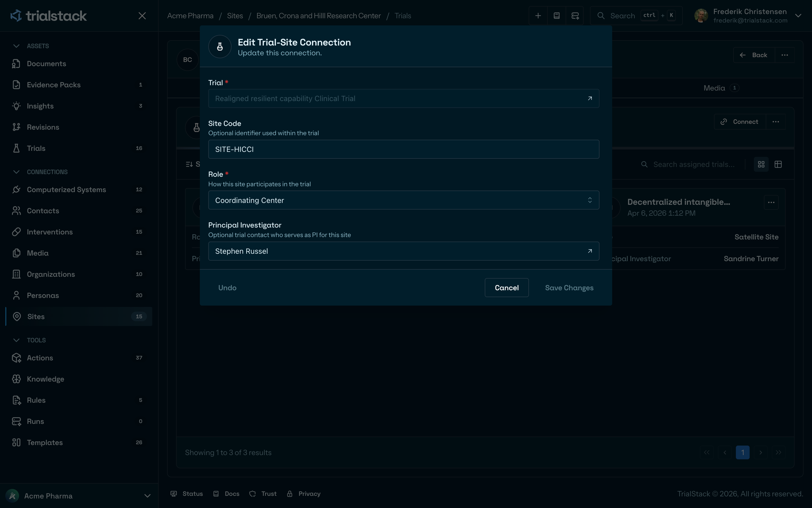This screenshot has height=508, width=812.
Task: Open linked trial via arrow icon in Trial field
Action: [x=590, y=98]
